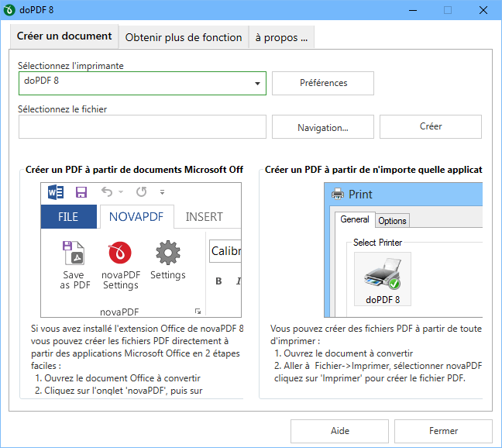Click the 'Select Printer' group label

(377, 243)
